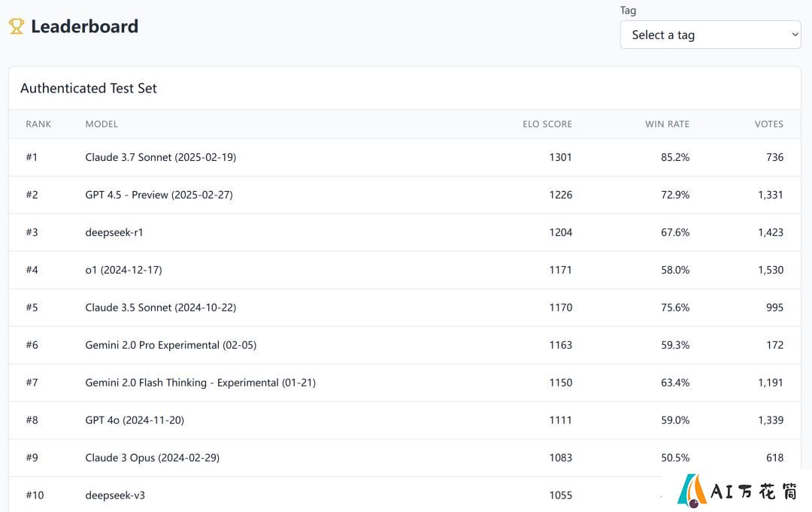
Task: Click rank #9 cell
Action: 32,458
